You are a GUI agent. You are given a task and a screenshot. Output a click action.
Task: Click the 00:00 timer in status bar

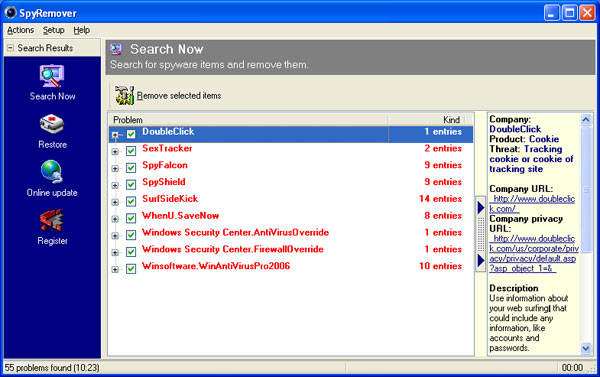572,368
